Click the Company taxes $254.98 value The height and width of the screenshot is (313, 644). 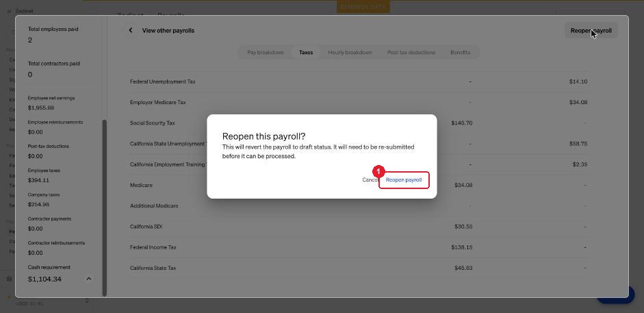click(38, 205)
